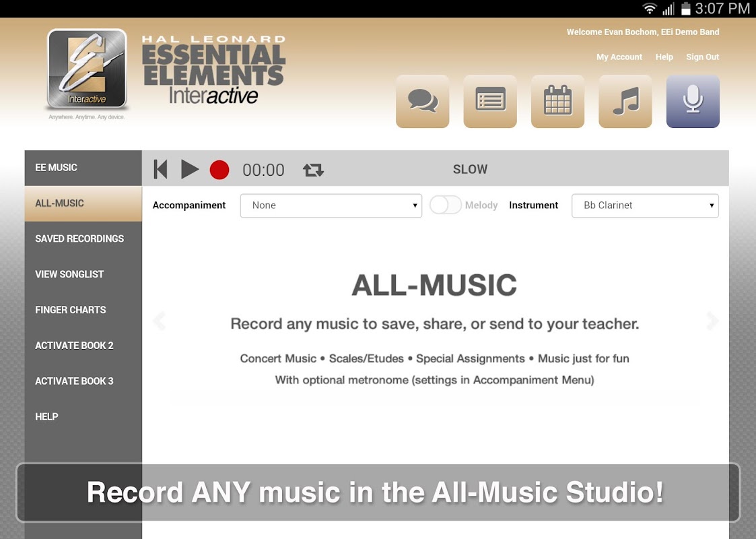756x539 pixels.
Task: Open the chat messages icon
Action: (422, 101)
